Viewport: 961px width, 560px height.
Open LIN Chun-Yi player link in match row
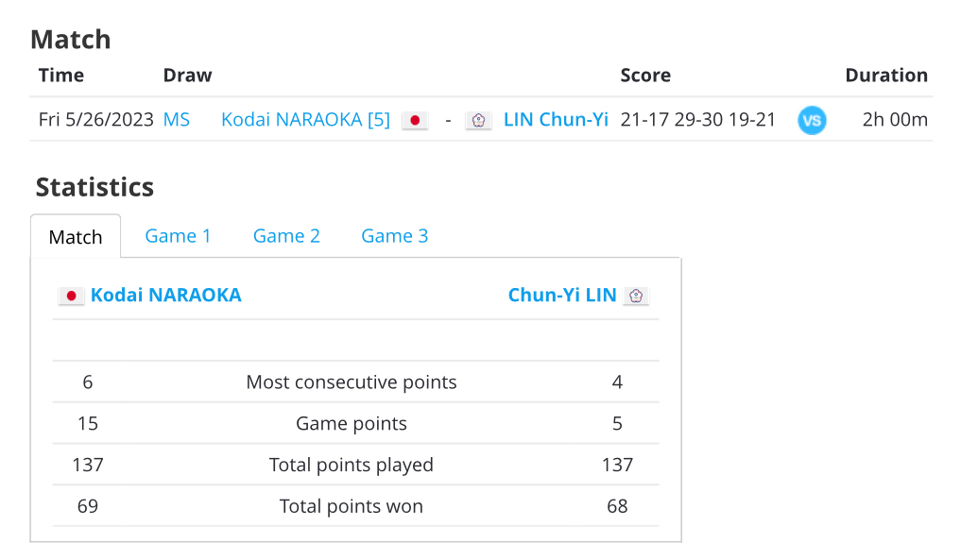tap(556, 120)
